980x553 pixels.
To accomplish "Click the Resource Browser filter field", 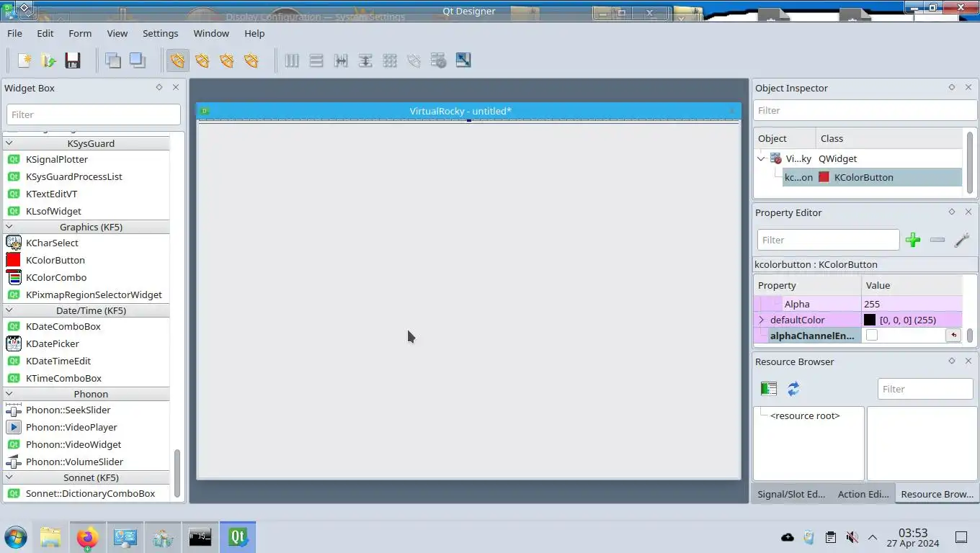I will pyautogui.click(x=925, y=389).
